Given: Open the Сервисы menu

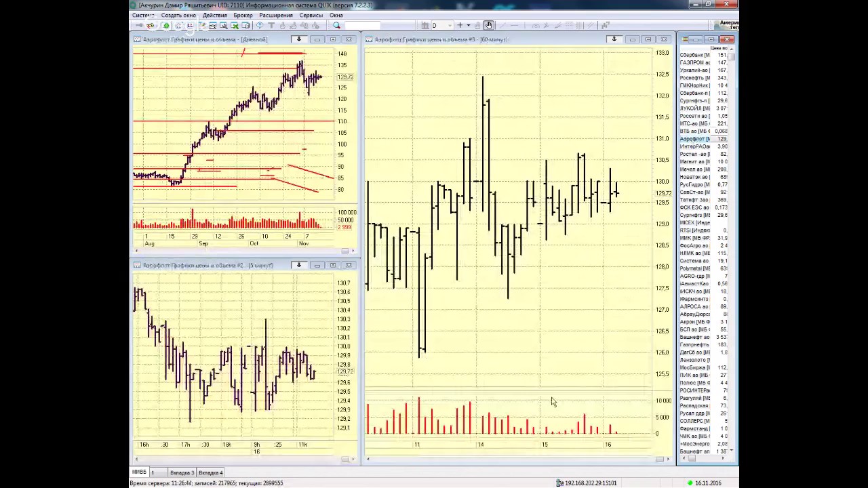Looking at the screenshot, I should 311,15.
